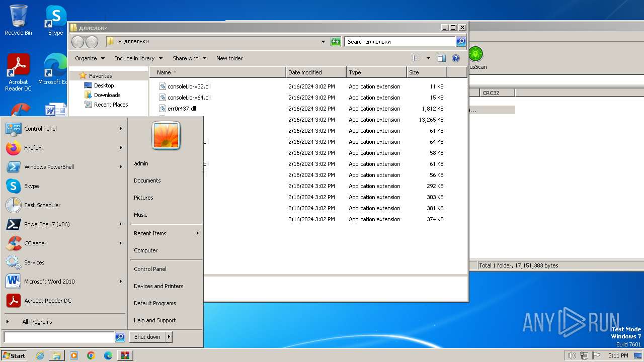644x362 pixels.
Task: Open Task Scheduler from the Start menu
Action: [x=64, y=205]
